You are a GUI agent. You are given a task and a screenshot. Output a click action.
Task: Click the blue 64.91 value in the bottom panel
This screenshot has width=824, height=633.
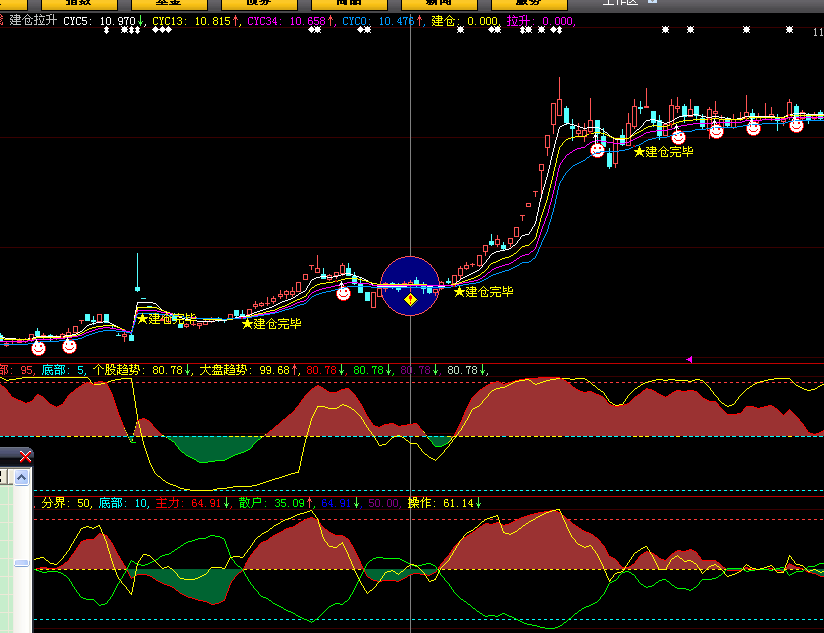[x=340, y=503]
